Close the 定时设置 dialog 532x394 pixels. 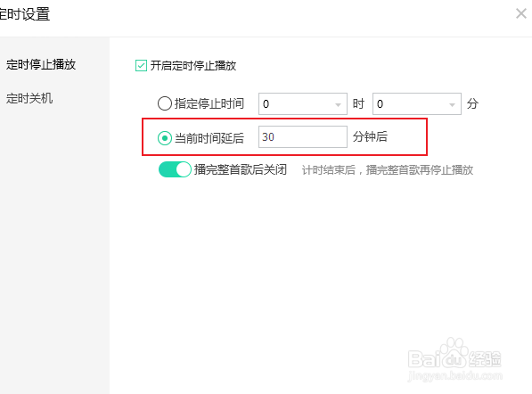[520, 13]
